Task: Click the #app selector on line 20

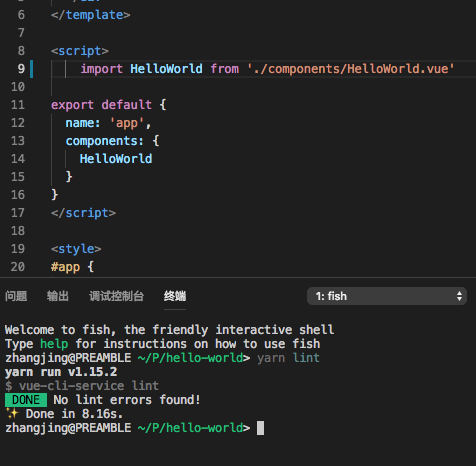Action: pyautogui.click(x=65, y=267)
